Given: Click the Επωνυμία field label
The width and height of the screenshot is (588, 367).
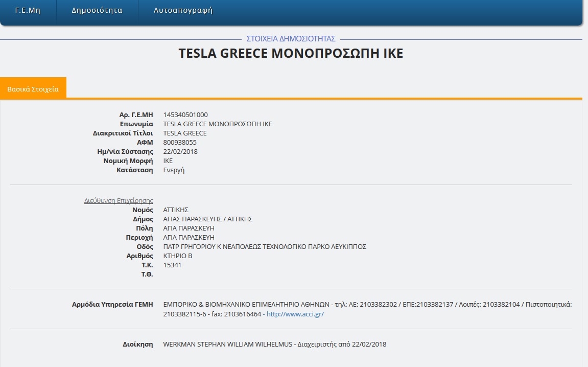Looking at the screenshot, I should pyautogui.click(x=136, y=124).
